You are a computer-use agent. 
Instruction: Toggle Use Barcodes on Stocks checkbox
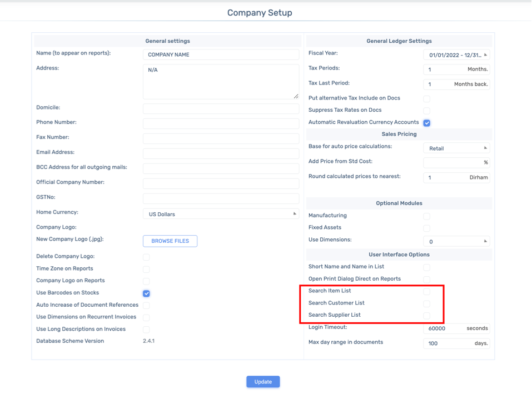146,293
